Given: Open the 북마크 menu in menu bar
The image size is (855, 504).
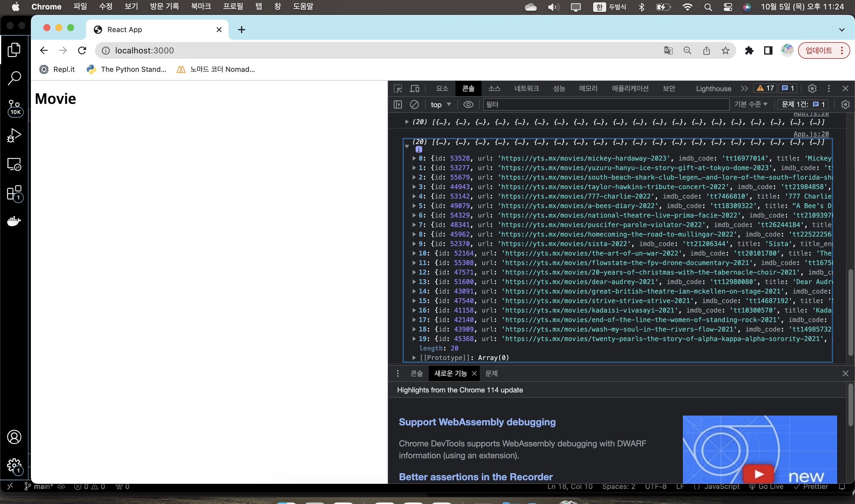Looking at the screenshot, I should [x=201, y=7].
